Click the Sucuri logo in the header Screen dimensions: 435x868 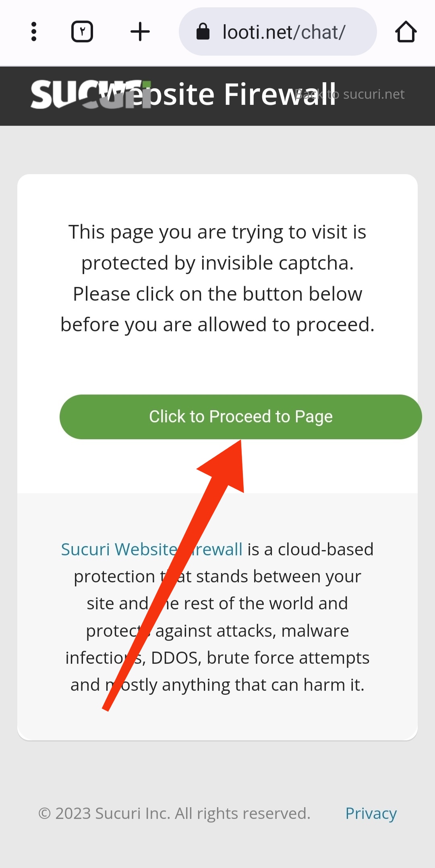click(91, 95)
